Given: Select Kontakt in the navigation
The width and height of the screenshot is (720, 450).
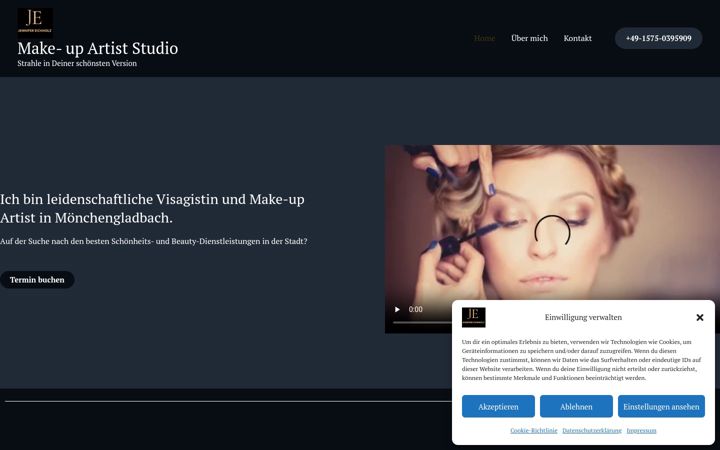Looking at the screenshot, I should click(x=578, y=38).
